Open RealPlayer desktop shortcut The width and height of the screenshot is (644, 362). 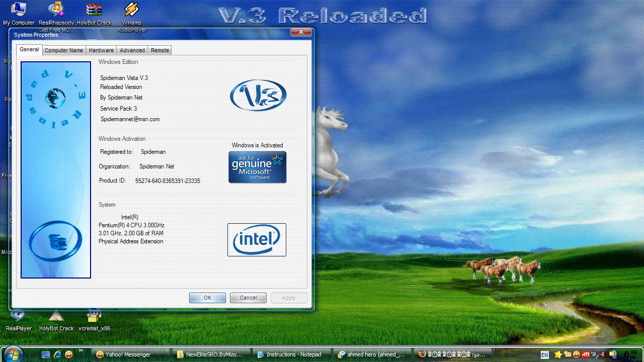[x=19, y=320]
